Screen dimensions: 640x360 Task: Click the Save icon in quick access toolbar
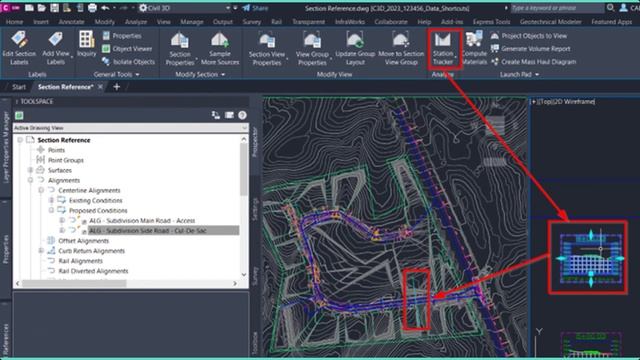point(54,8)
